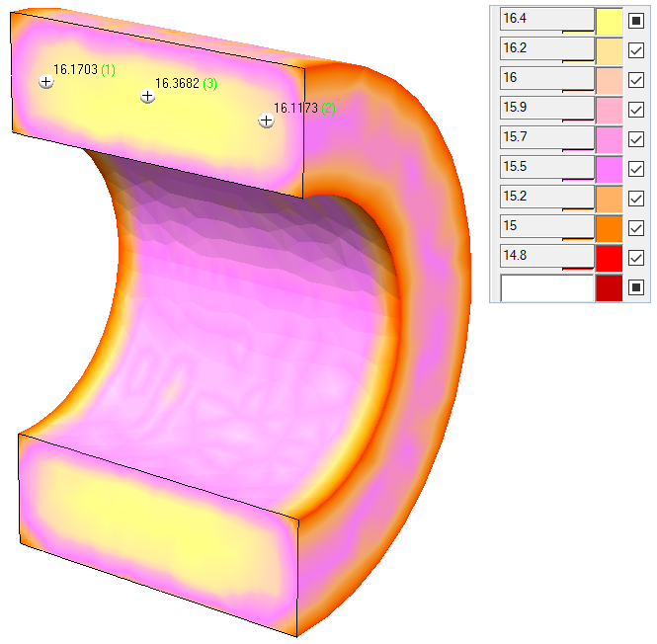Viewport: 657px width, 644px height.
Task: Click the empty bottom legend value field
Action: click(x=546, y=287)
